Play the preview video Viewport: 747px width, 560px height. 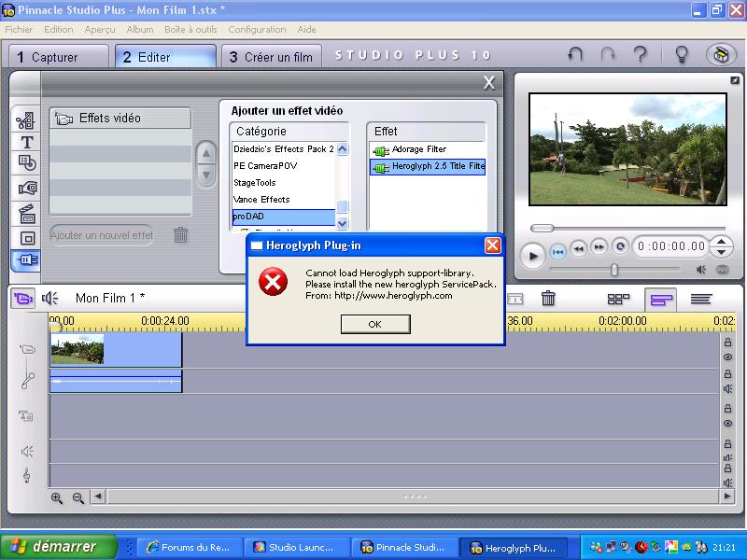[x=532, y=256]
